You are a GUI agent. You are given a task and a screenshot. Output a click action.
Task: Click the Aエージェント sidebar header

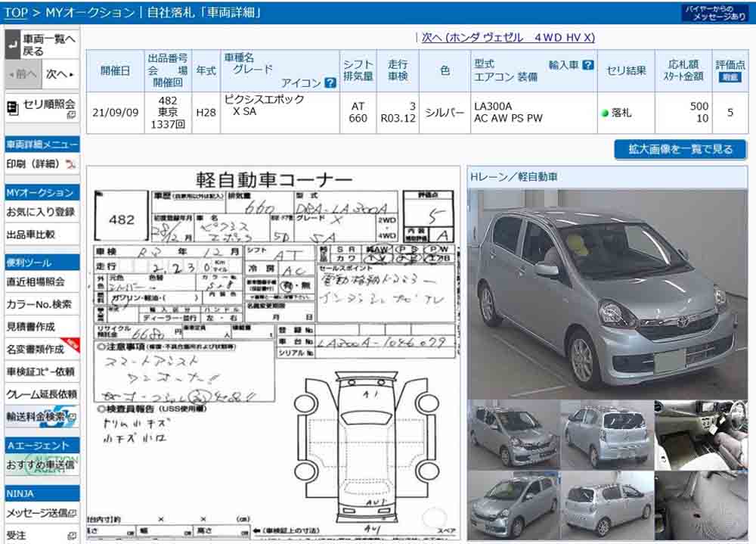[42, 446]
